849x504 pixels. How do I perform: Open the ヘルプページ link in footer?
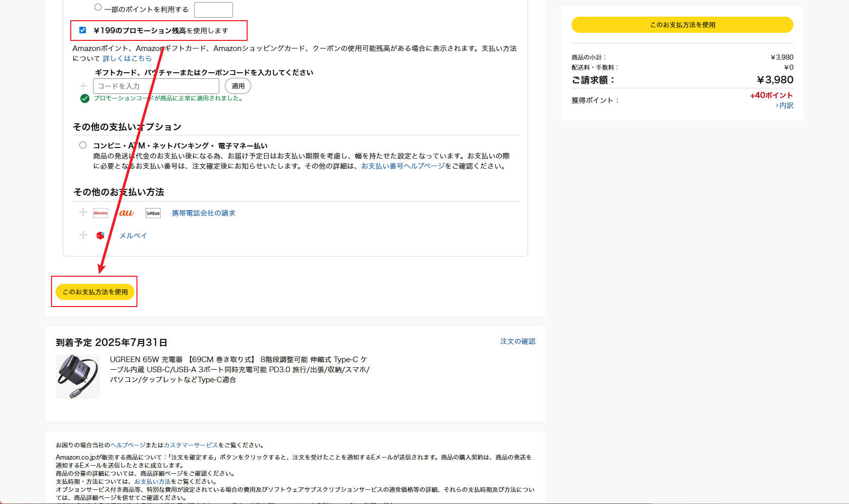click(x=127, y=445)
